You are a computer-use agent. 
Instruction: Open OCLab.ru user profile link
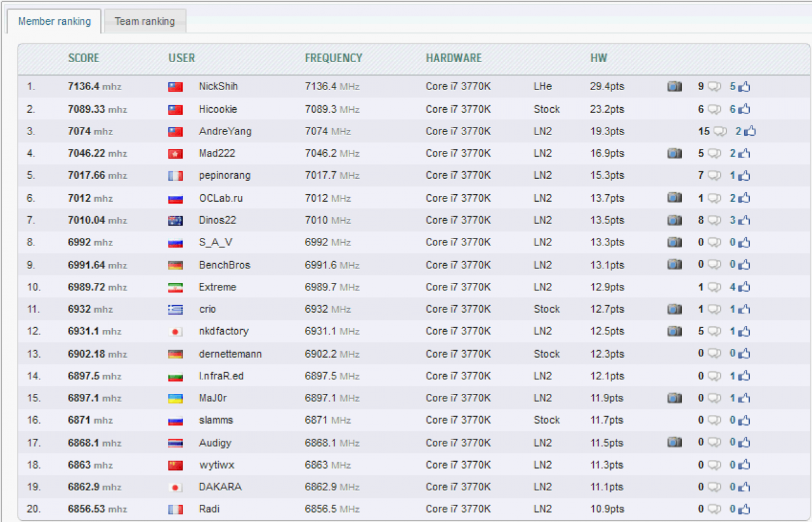tap(221, 198)
